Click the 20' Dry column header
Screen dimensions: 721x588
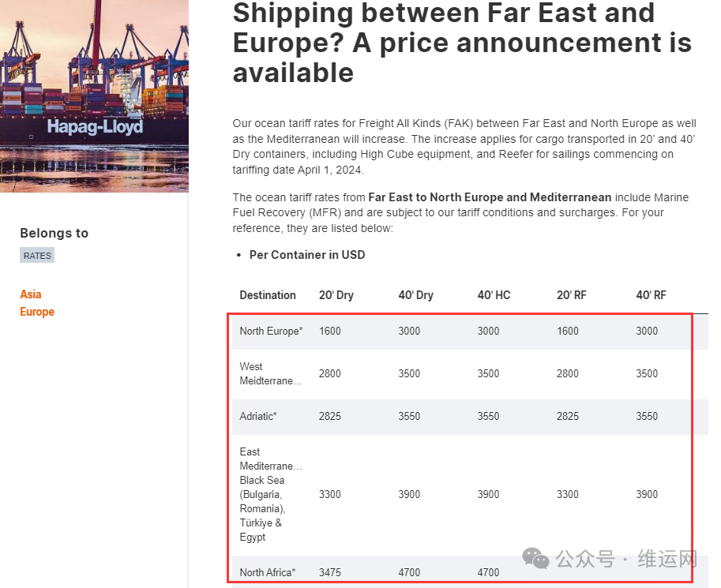(336, 295)
